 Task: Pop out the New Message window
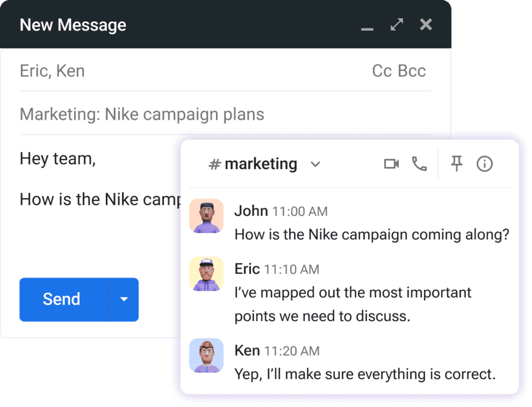click(x=397, y=25)
